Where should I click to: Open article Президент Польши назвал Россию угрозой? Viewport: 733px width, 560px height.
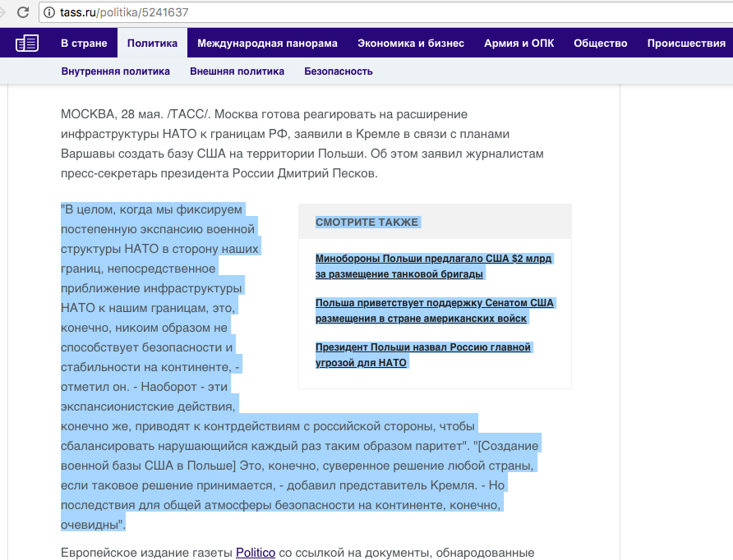click(422, 355)
